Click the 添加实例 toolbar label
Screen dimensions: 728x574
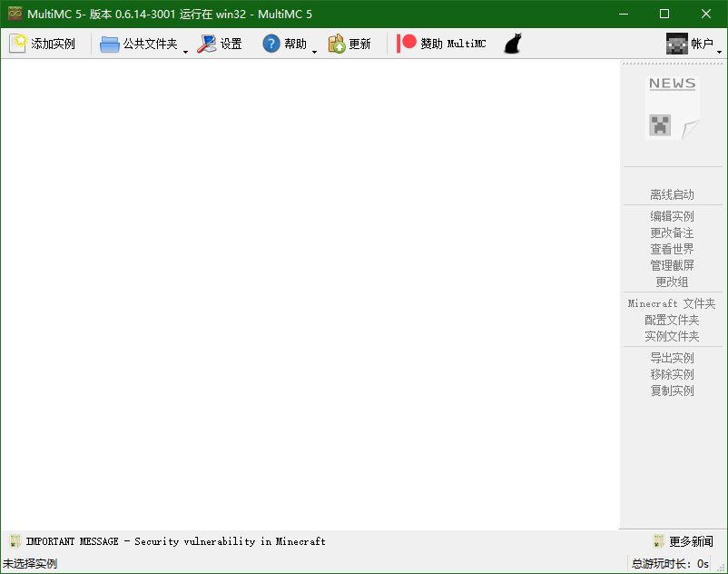[x=53, y=44]
